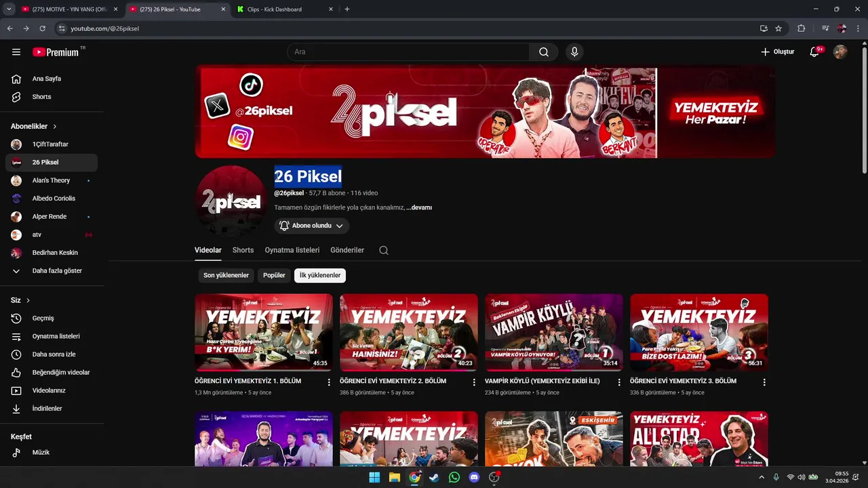Open Beğendiğim videolar list
The image size is (868, 488).
point(52,373)
